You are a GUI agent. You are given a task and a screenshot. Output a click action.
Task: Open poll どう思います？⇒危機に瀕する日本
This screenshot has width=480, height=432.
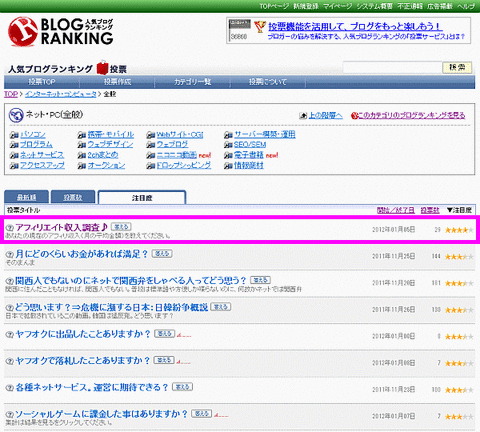pyautogui.click(x=112, y=307)
